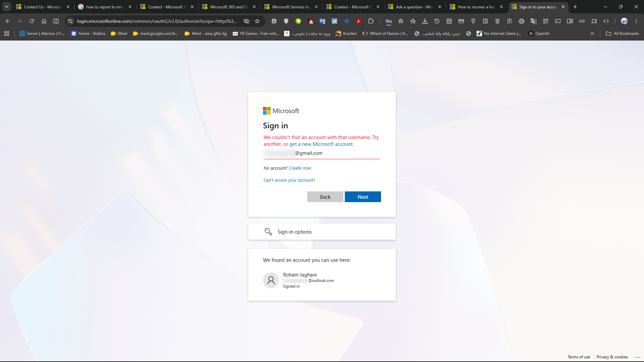Open Sign-in options

(x=322, y=232)
